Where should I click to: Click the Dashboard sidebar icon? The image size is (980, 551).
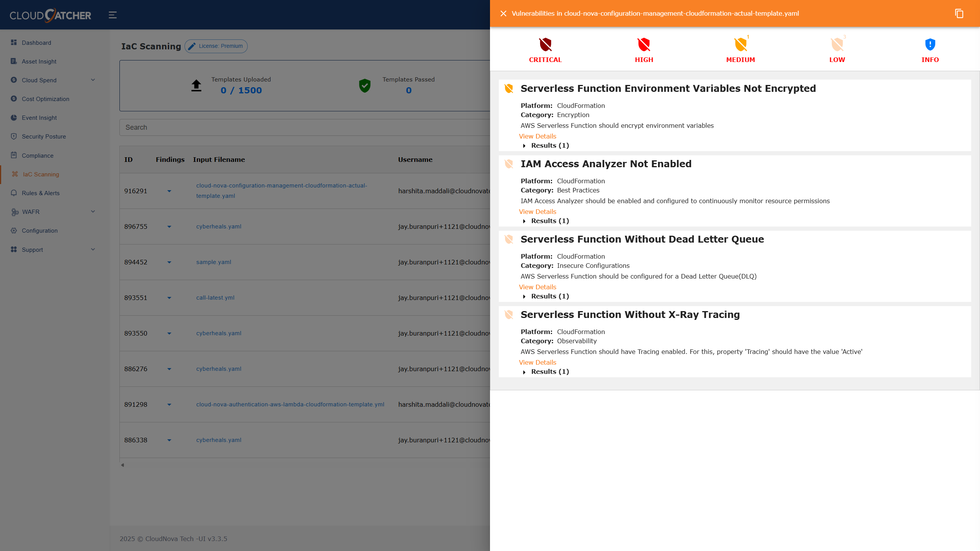(14, 42)
